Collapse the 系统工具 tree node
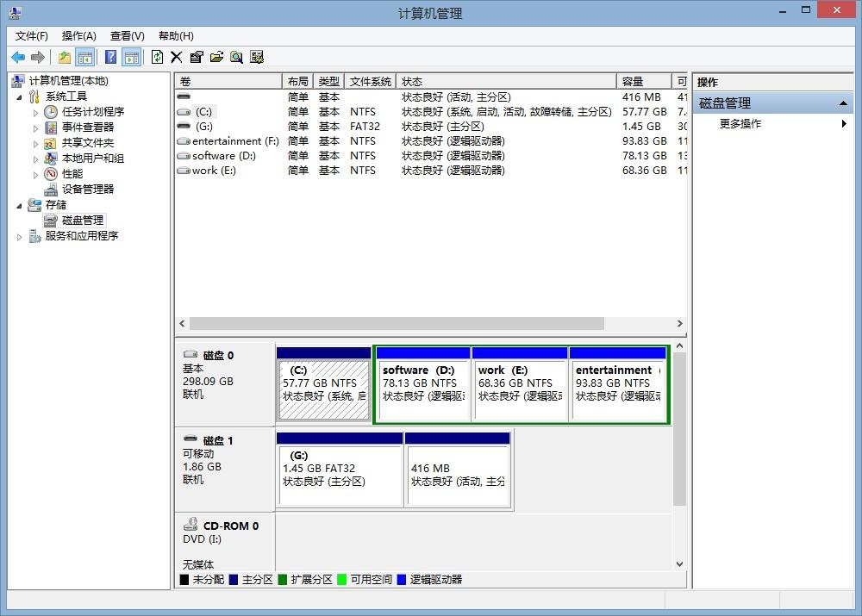Screen dimensions: 862x616 point(19,97)
